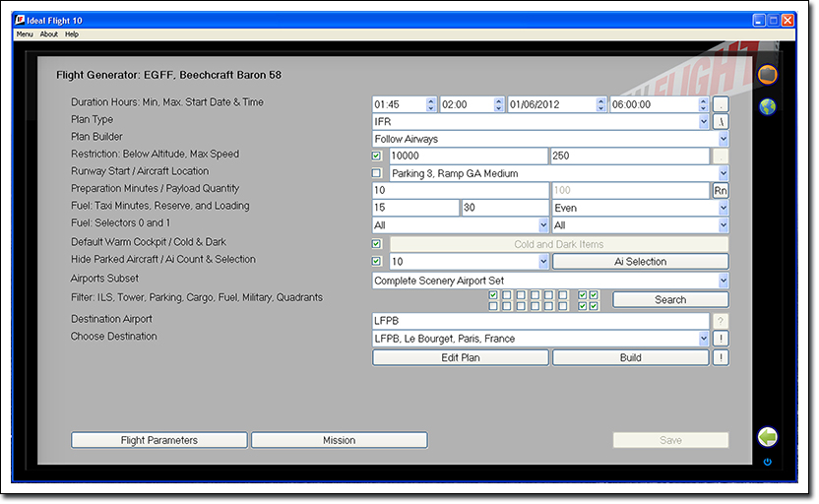
Task: Click the Edit Plan button
Action: 460,357
